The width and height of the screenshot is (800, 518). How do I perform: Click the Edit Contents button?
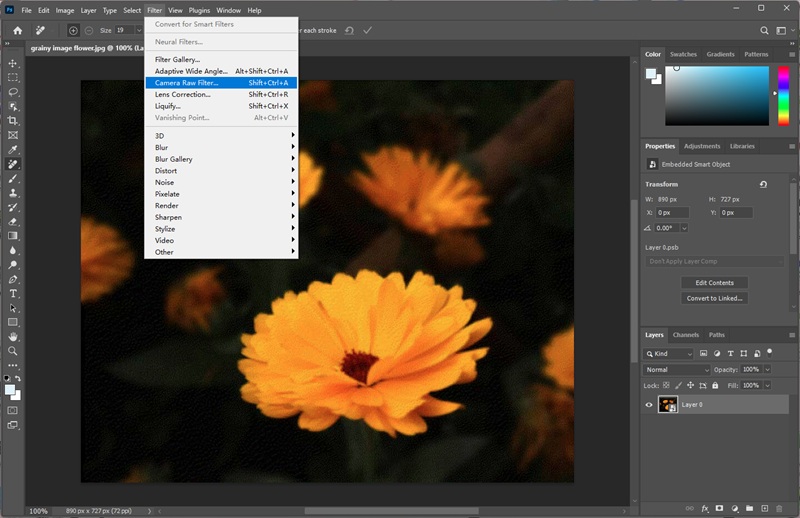pyautogui.click(x=714, y=283)
